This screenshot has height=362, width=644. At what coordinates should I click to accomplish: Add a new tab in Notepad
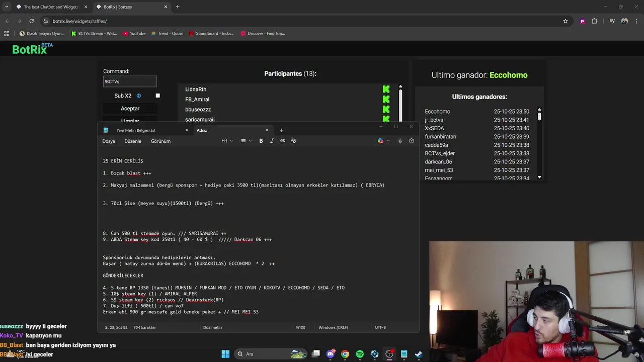pyautogui.click(x=281, y=130)
